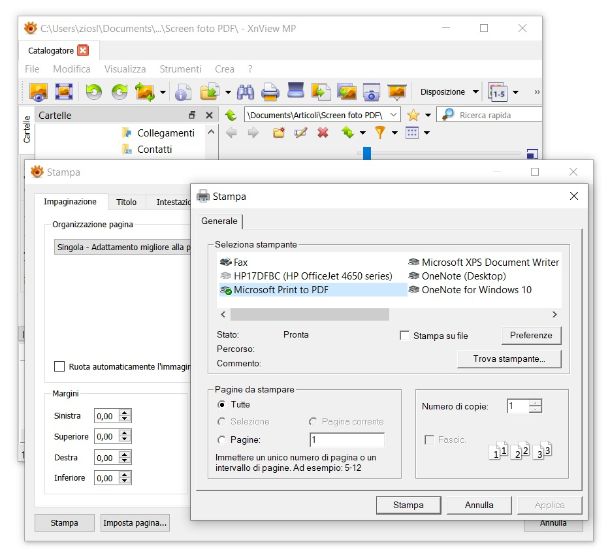Increase Sinistra margin with up stepper
This screenshot has height=559, width=610.
coord(124,413)
